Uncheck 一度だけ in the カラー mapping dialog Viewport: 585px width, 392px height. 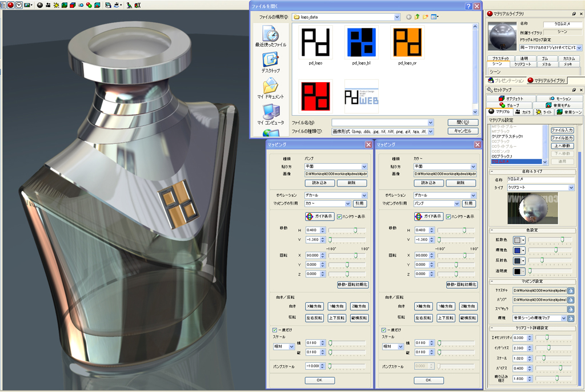coord(384,329)
